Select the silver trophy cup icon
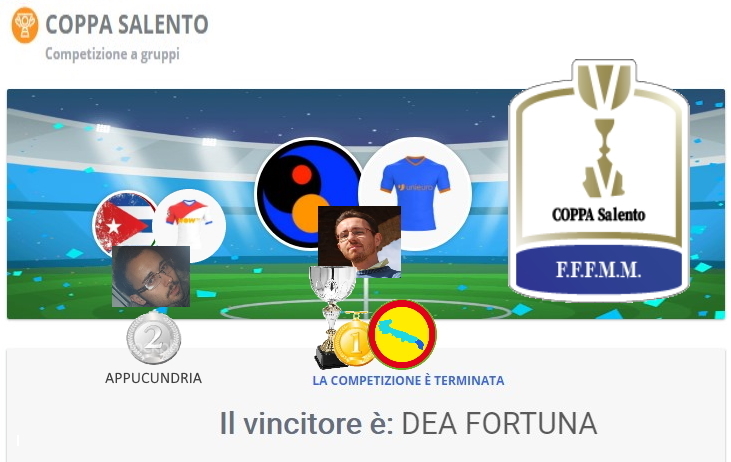This screenshot has width=731, height=462. [x=332, y=314]
